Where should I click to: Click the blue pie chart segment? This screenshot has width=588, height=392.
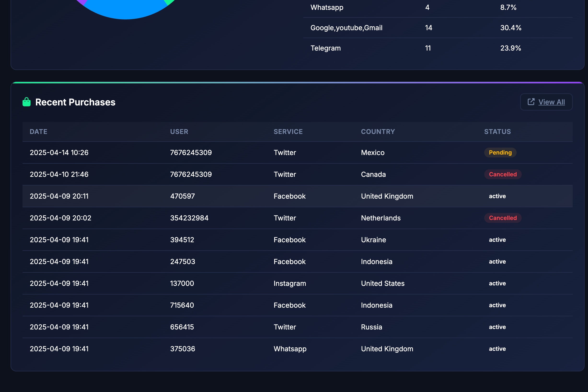coord(125,10)
